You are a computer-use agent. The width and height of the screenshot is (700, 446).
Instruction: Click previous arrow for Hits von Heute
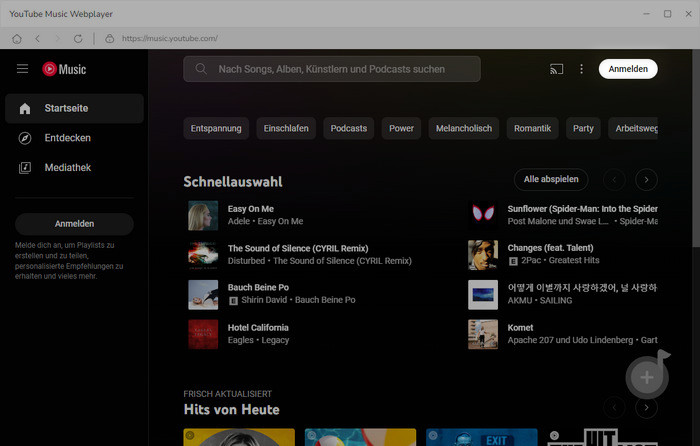[x=614, y=407]
